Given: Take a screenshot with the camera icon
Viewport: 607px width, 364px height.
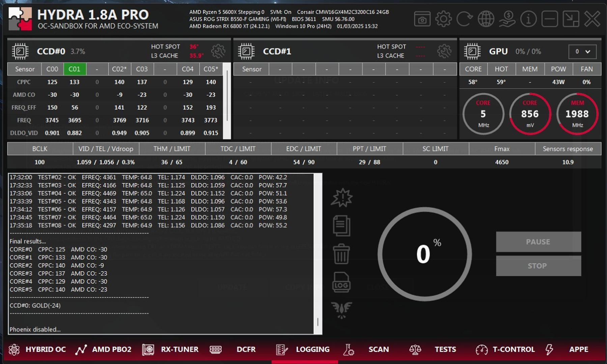Looking at the screenshot, I should tap(422, 19).
